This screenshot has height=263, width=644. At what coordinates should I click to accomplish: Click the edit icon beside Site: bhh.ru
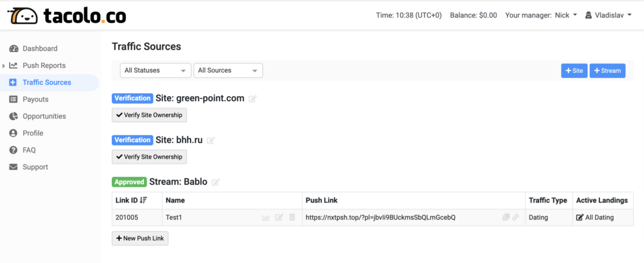tap(211, 140)
